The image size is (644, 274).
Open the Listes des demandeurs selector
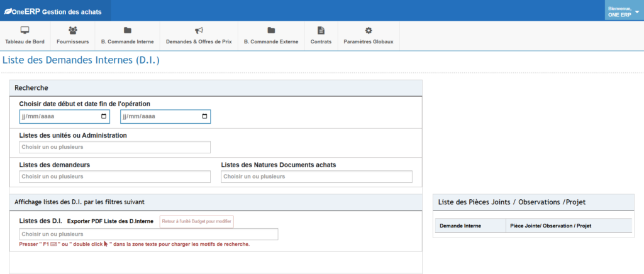point(114,177)
